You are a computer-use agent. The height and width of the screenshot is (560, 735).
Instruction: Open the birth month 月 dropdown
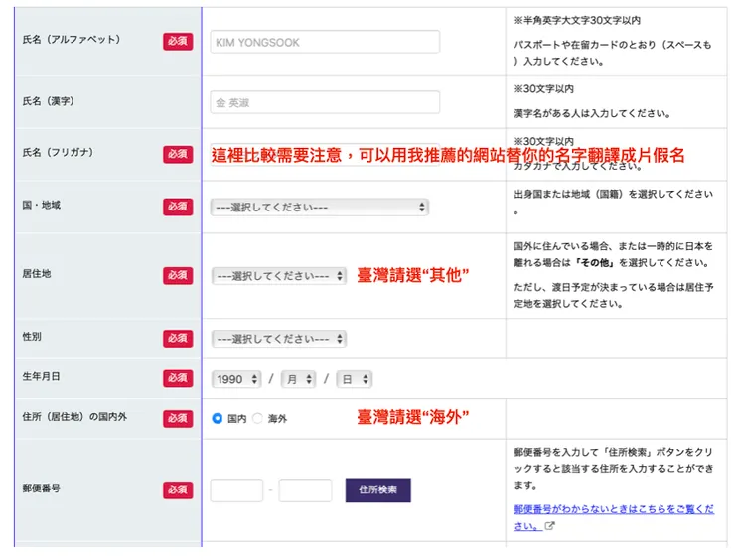point(299,379)
